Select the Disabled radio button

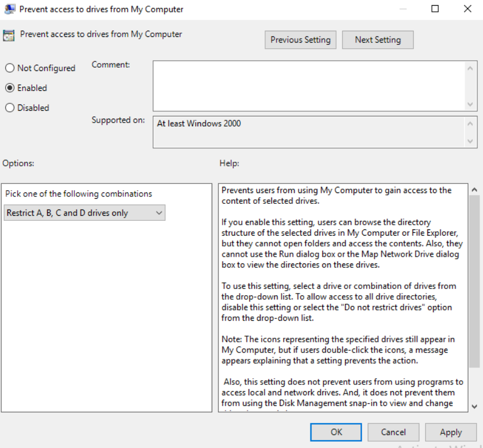[x=10, y=108]
